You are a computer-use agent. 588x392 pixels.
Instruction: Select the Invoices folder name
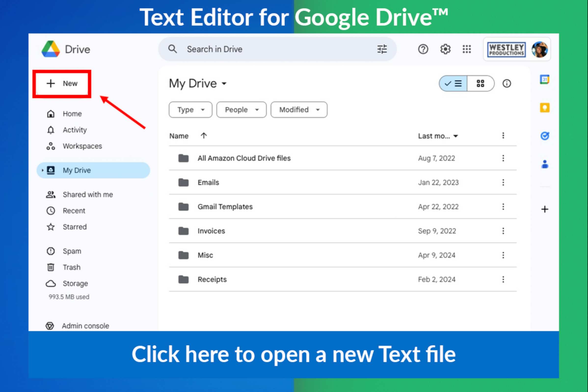[x=211, y=231]
